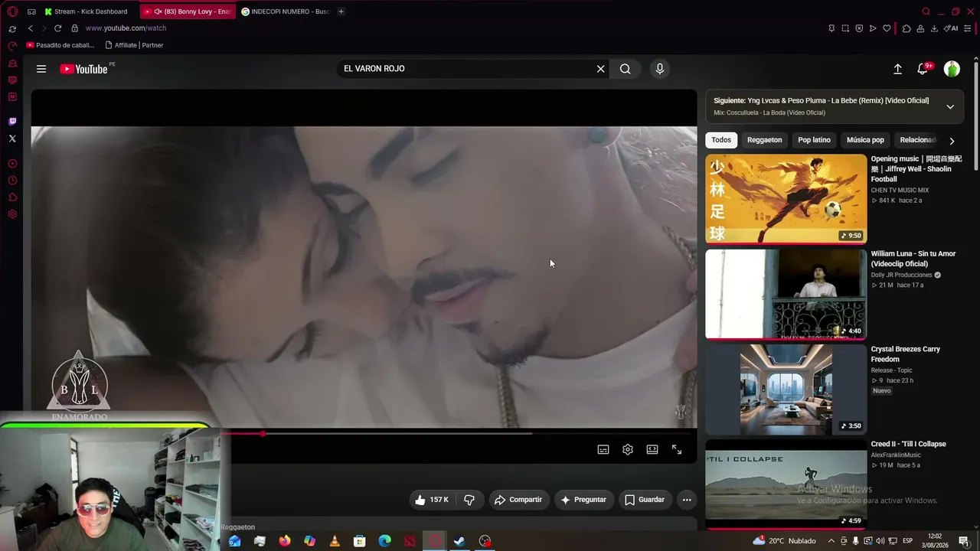
Task: Go back to the previous page
Action: click(31, 28)
